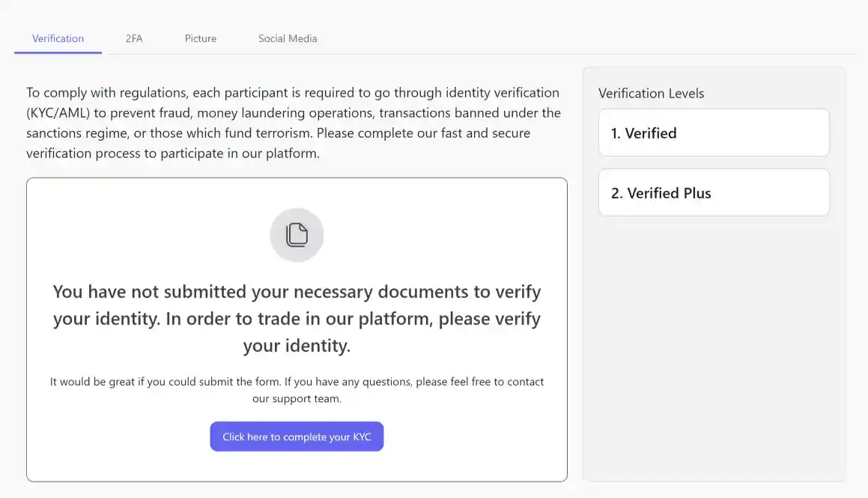This screenshot has height=498, width=868.
Task: Go to the Social Media tab
Action: 288,38
